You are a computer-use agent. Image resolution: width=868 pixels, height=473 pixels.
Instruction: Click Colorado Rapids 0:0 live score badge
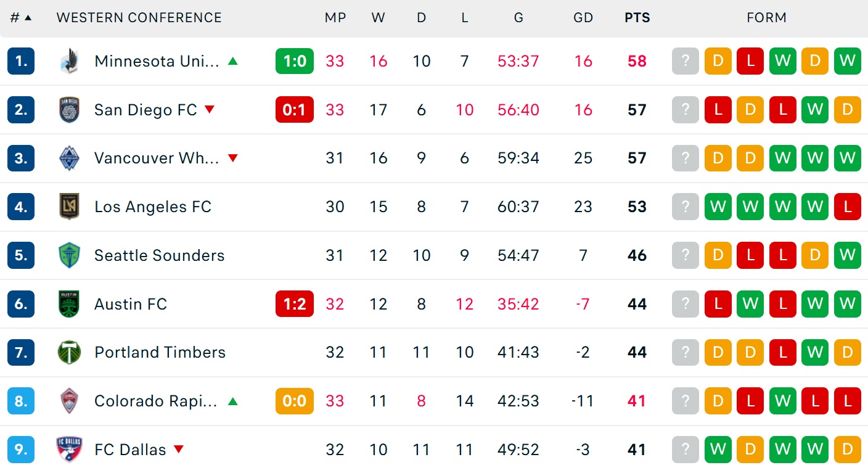click(294, 401)
